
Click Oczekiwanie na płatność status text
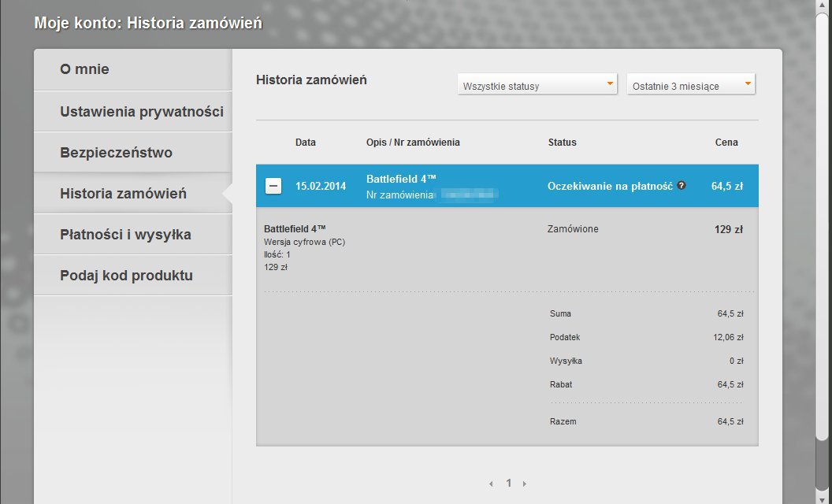(x=610, y=186)
